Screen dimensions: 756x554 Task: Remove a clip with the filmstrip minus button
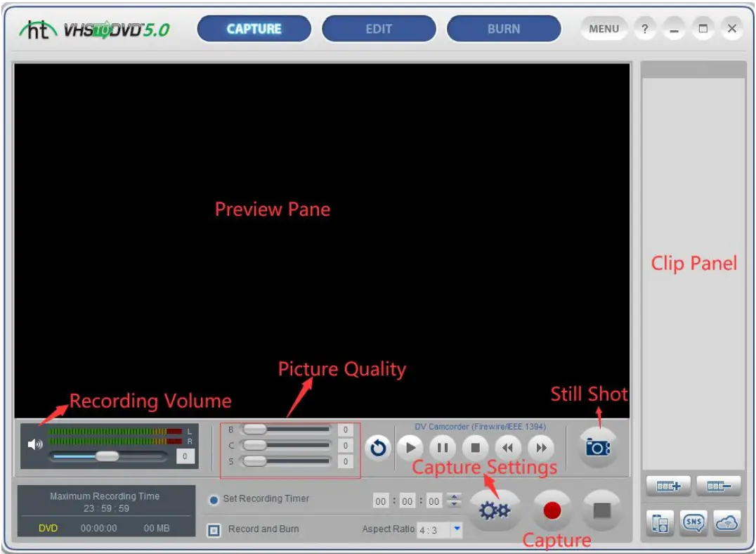point(718,486)
